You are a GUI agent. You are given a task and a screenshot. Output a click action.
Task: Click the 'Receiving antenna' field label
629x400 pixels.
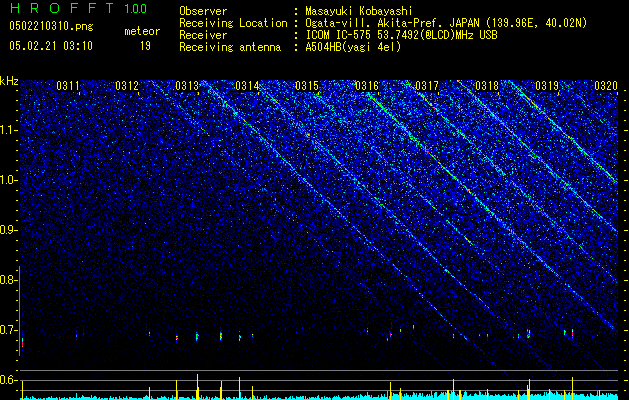pyautogui.click(x=230, y=47)
